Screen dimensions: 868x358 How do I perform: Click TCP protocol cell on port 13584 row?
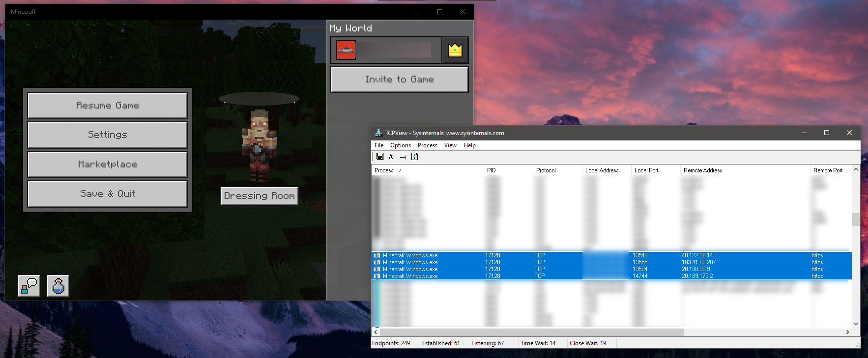[x=539, y=269]
